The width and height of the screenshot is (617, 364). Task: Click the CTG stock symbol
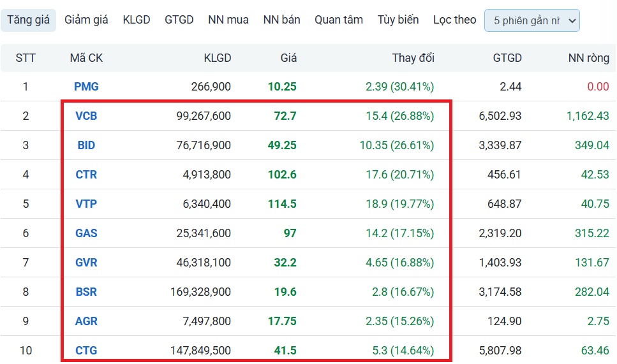point(86,351)
